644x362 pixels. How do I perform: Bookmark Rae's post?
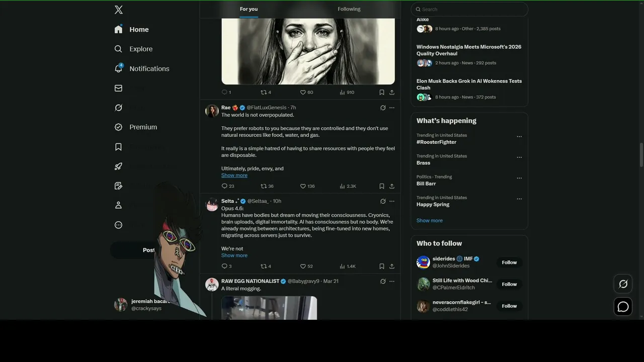tap(381, 186)
